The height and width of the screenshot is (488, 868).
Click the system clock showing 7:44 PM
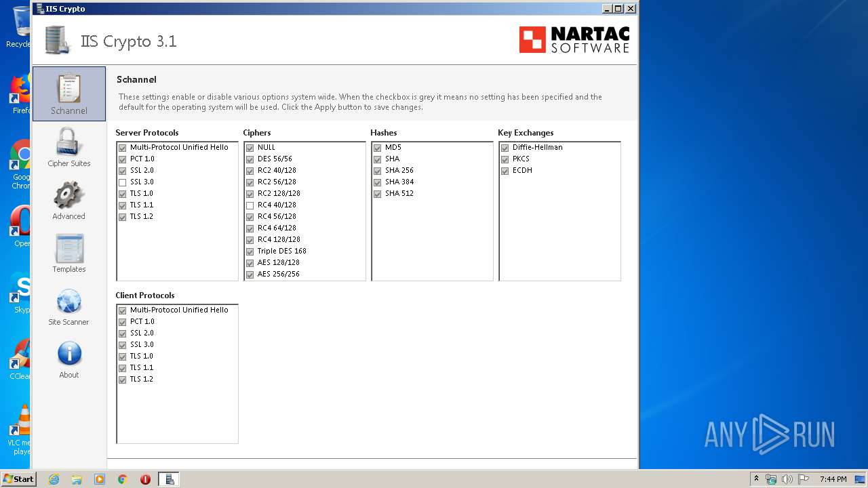pos(833,479)
